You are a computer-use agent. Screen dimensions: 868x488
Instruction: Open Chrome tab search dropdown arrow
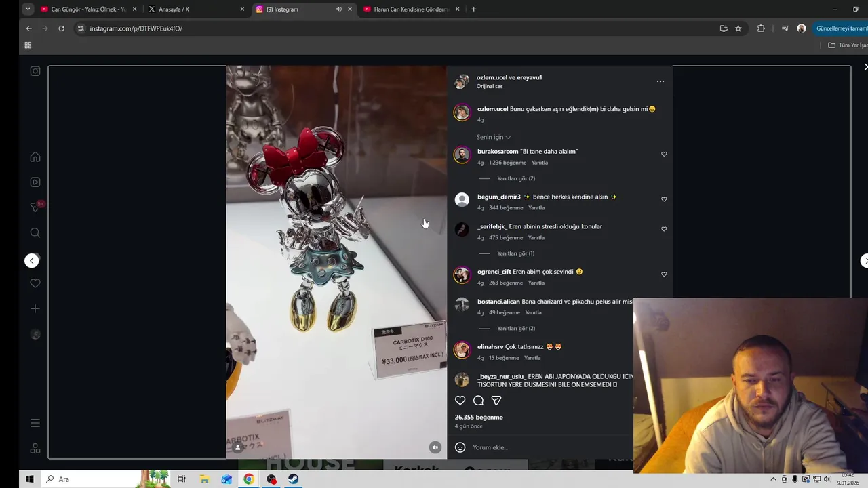tap(28, 9)
